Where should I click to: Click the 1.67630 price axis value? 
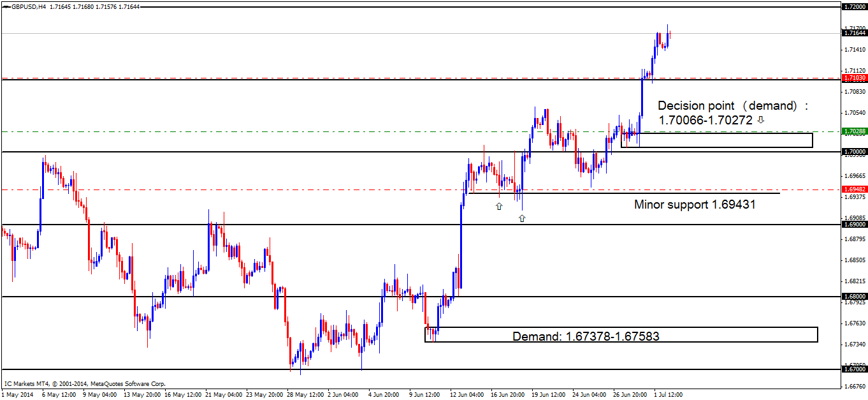855,323
